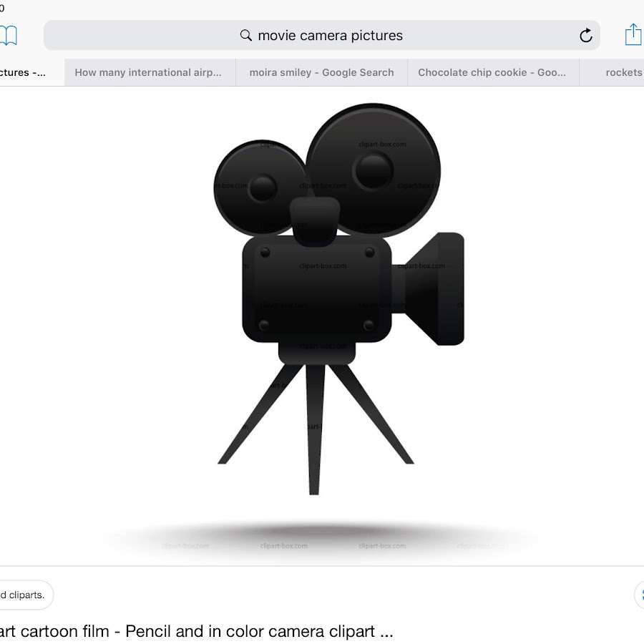The height and width of the screenshot is (644, 644).
Task: Tap the center leg of the tripod
Action: 315,428
